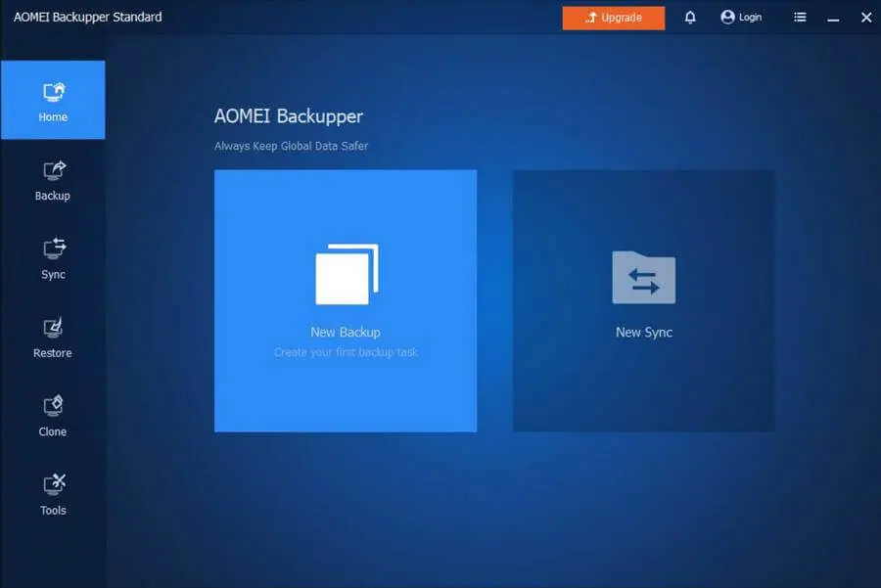Open the Restore section
This screenshot has height=588, width=881.
tap(53, 337)
